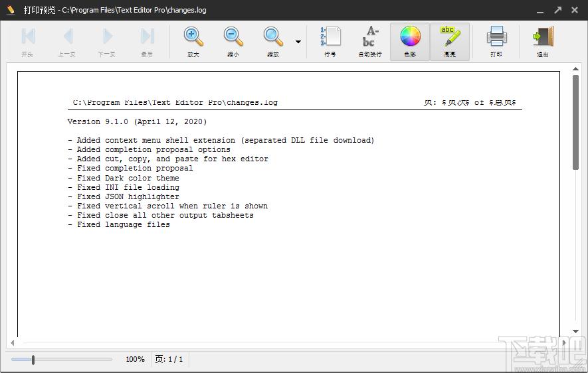Click the vertical scrollbar down arrow
Screen dimensions: 588x373
[x=575, y=331]
